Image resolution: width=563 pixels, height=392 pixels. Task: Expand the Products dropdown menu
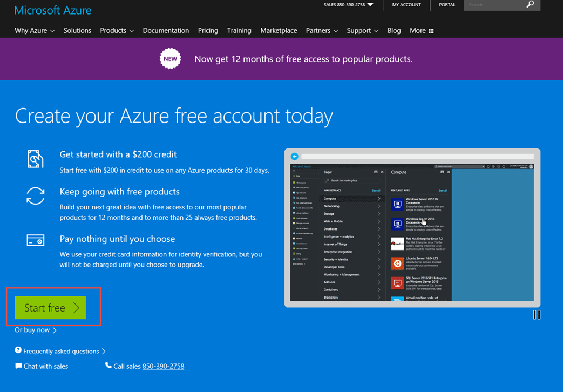point(117,31)
